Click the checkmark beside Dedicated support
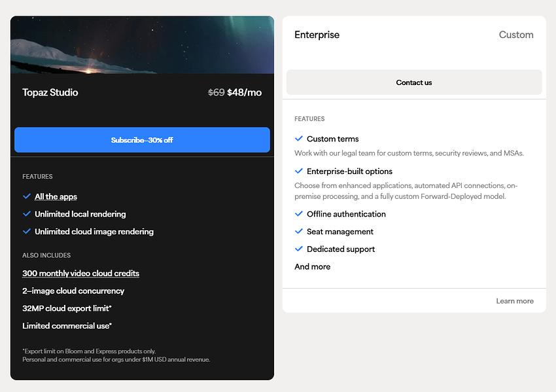The width and height of the screenshot is (556, 392). coord(298,249)
